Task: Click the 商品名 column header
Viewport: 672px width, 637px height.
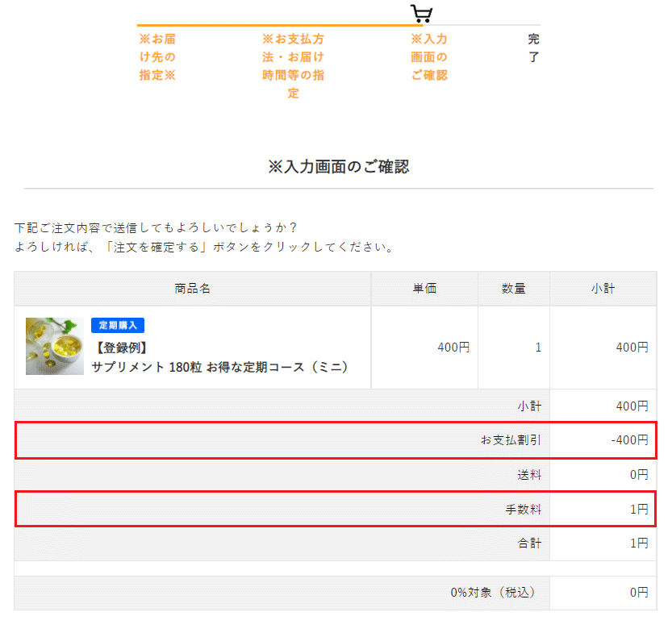Action: [x=193, y=289]
